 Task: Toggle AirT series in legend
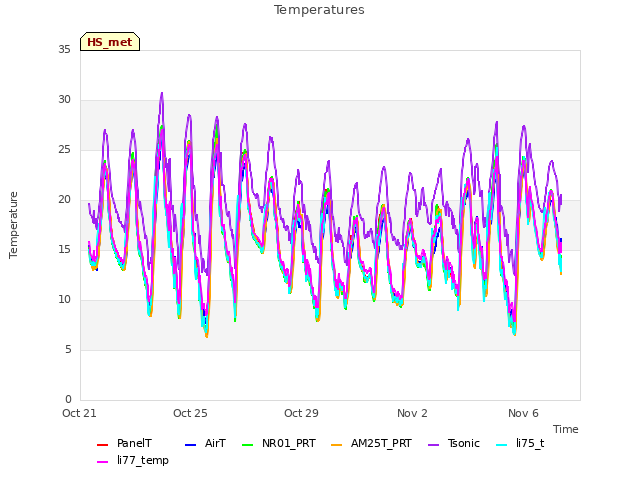[x=205, y=444]
